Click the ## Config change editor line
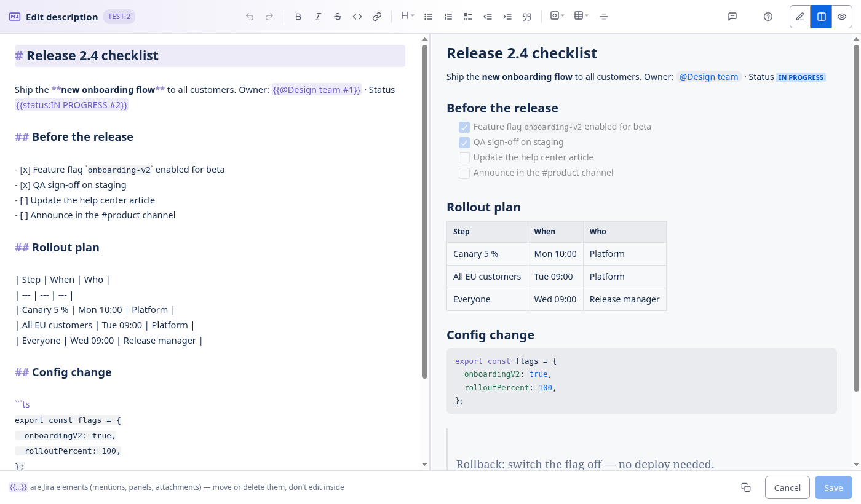Screen dimensions: 861x504 point(63,372)
